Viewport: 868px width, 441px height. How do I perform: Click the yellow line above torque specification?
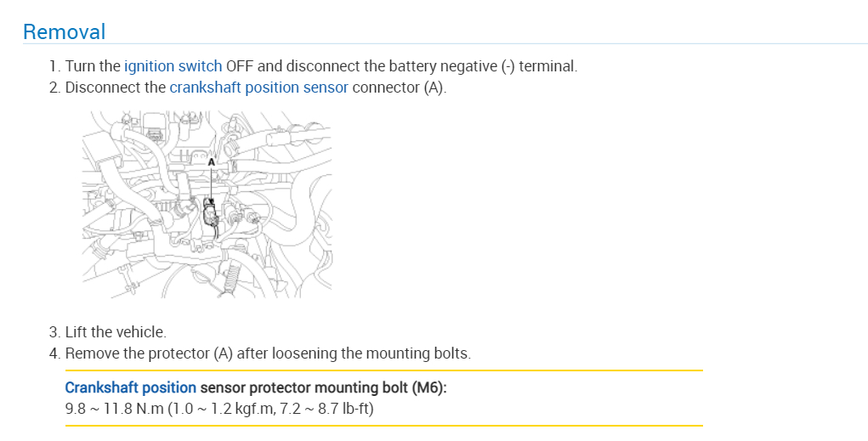coord(383,370)
